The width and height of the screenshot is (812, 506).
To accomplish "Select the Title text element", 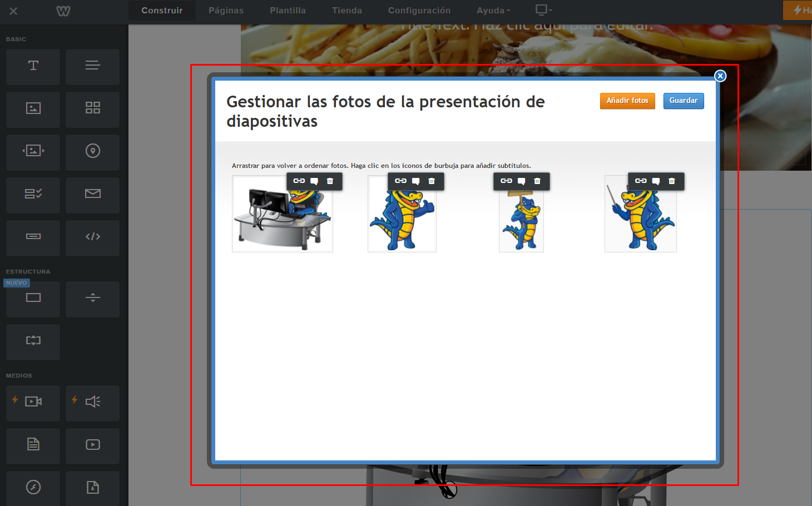I will click(33, 66).
